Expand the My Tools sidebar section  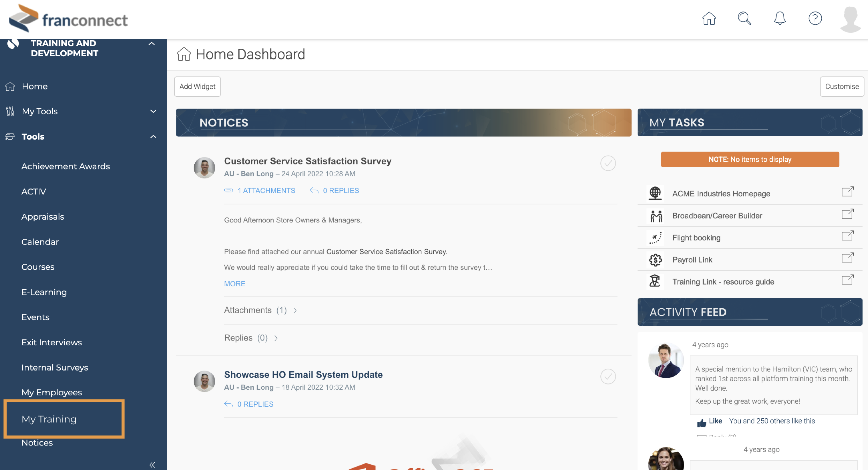[x=153, y=111]
